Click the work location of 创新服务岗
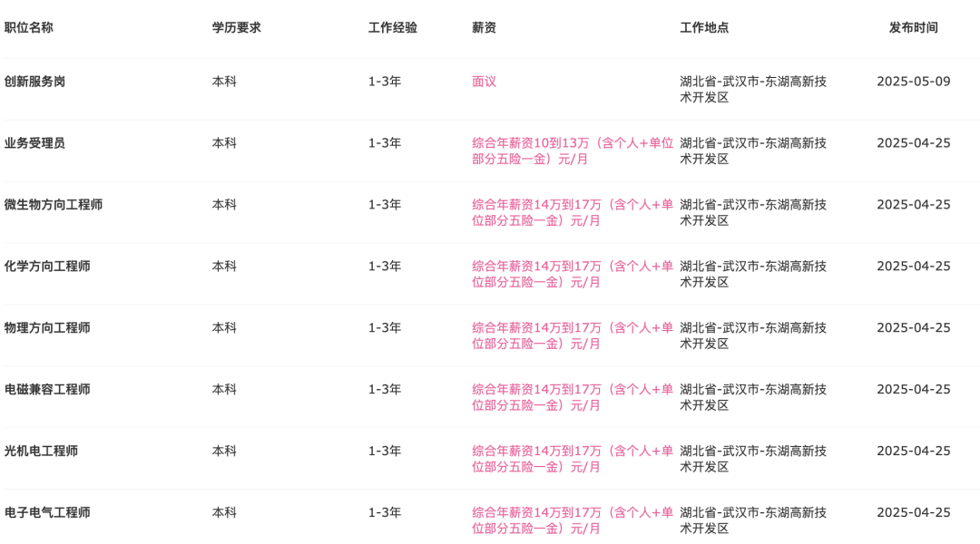The image size is (980, 544). [753, 90]
